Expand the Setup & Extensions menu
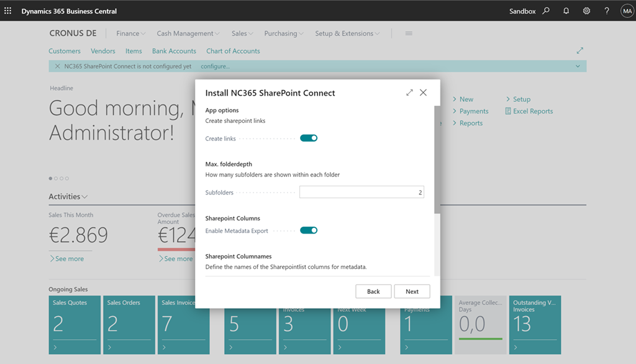Image resolution: width=636 pixels, height=364 pixels. click(x=347, y=34)
